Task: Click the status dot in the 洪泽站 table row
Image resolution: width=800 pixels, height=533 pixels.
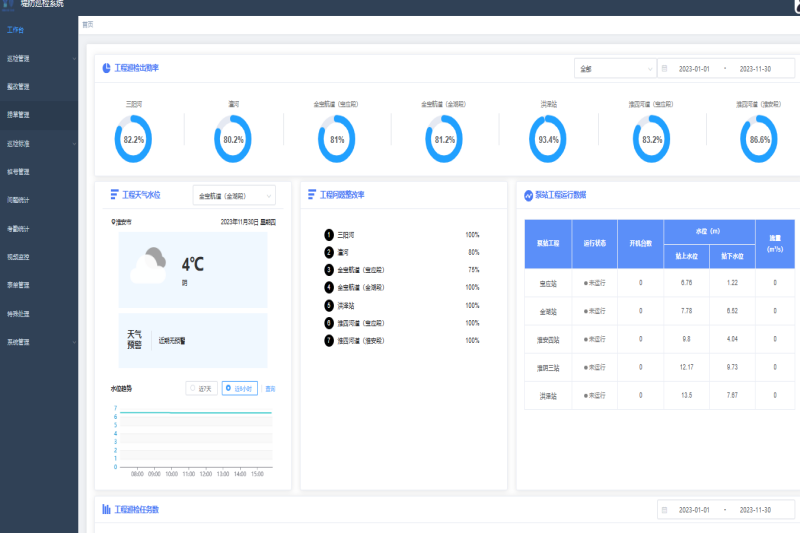Action: [586, 395]
